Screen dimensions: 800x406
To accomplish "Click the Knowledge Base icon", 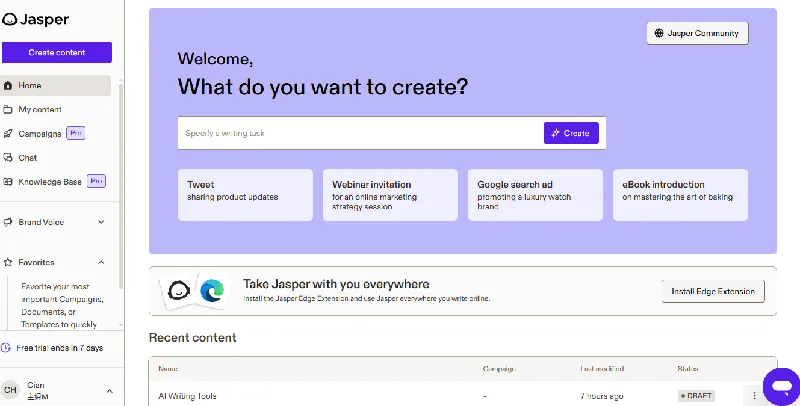I will click(8, 182).
